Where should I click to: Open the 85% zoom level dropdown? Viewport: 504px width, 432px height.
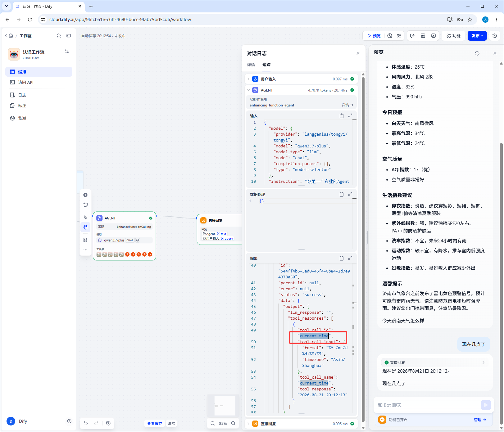[223, 423]
